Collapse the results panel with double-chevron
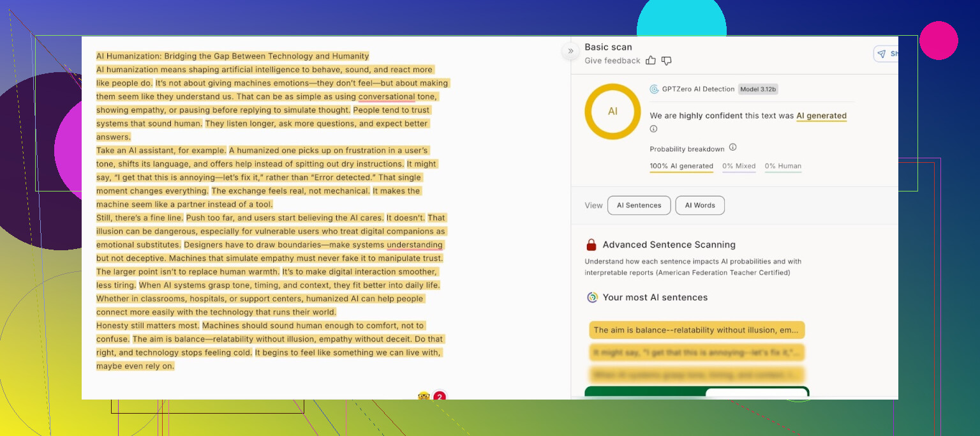This screenshot has width=980, height=436. pos(570,51)
